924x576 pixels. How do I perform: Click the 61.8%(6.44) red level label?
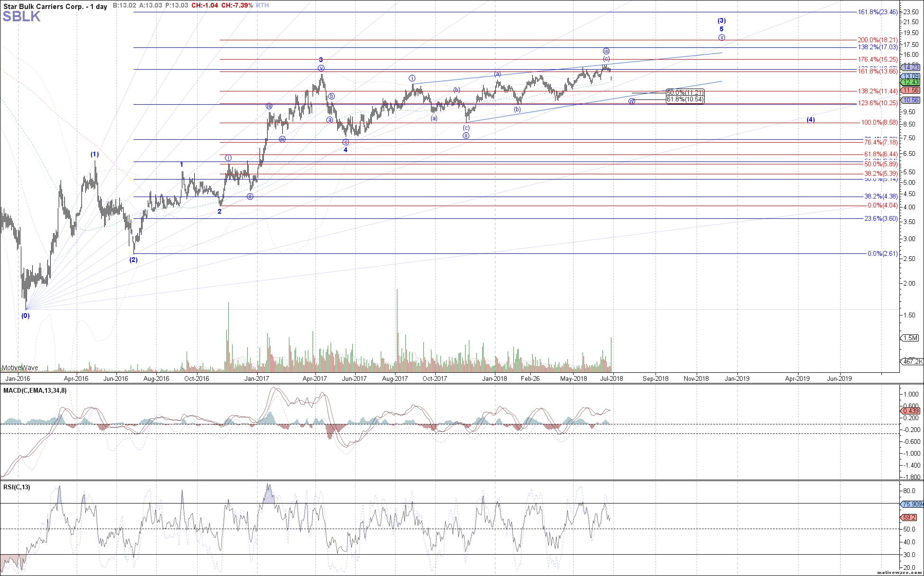click(x=881, y=154)
